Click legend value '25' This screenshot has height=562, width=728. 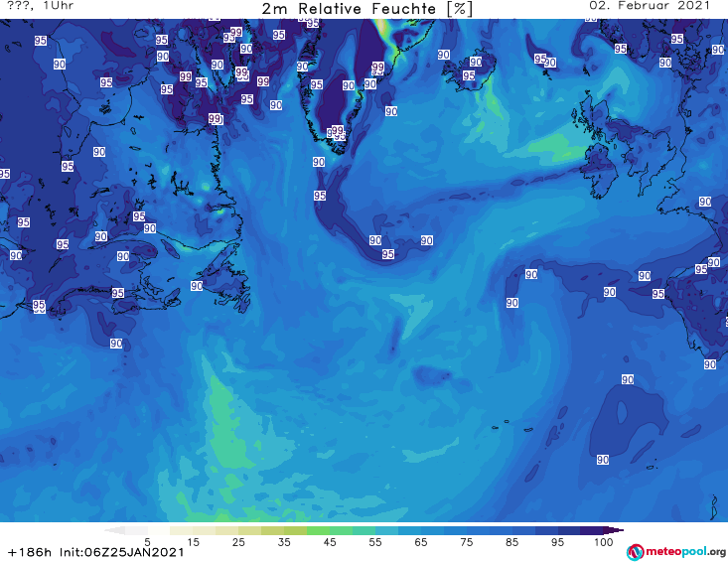[238, 542]
